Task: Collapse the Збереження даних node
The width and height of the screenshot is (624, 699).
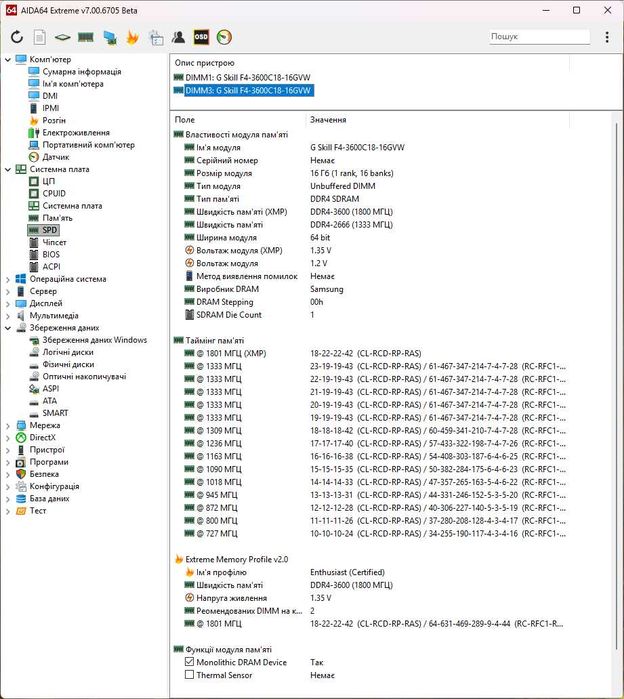Action: [8, 328]
